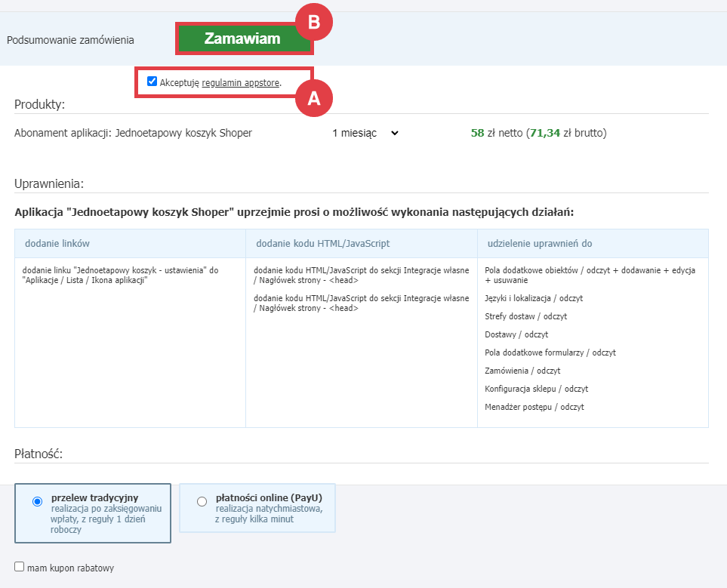Choose płatności online (PayU) radio option

[x=202, y=502]
